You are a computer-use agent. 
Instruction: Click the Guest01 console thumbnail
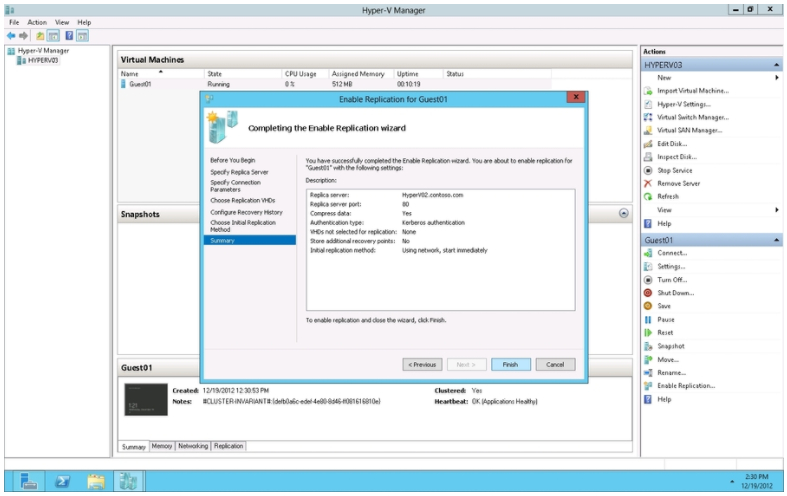[146, 400]
